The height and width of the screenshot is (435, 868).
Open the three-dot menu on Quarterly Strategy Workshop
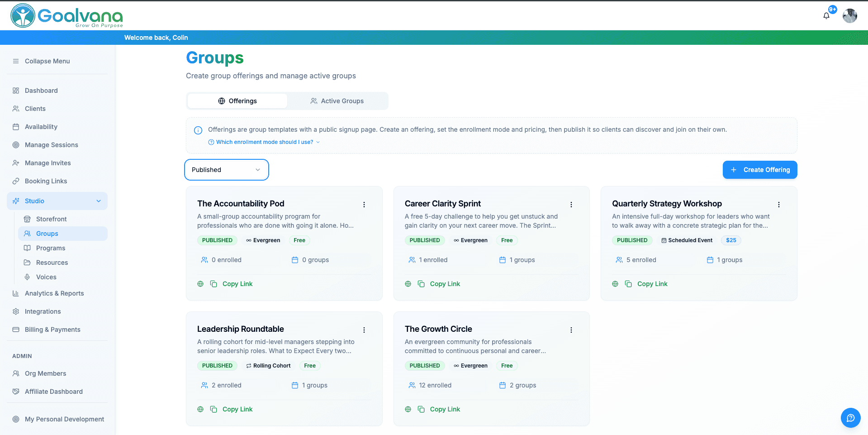[x=778, y=204]
